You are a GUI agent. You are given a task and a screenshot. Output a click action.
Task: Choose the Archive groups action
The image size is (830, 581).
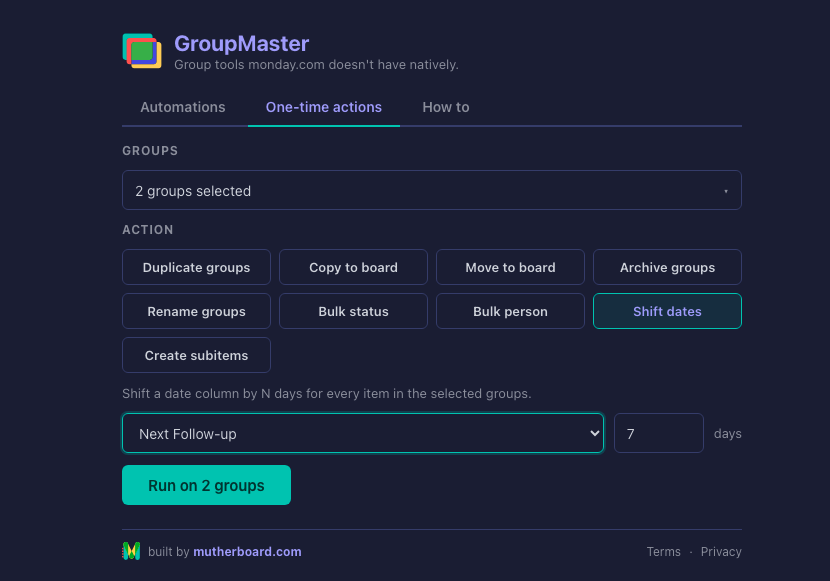[667, 267]
